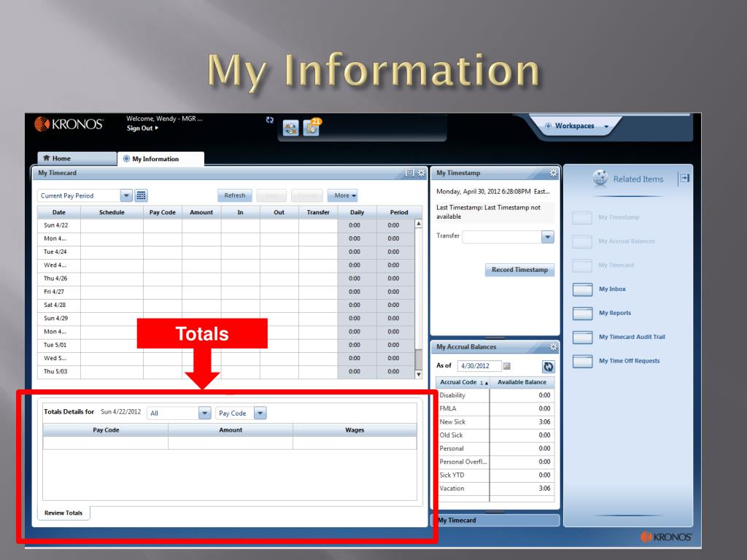The height and width of the screenshot is (560, 747).
Task: Click the Daily column header
Action: [x=357, y=212]
